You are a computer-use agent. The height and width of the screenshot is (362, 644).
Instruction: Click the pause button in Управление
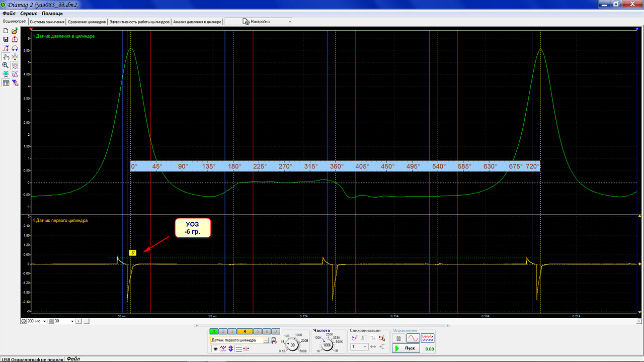tap(398, 339)
